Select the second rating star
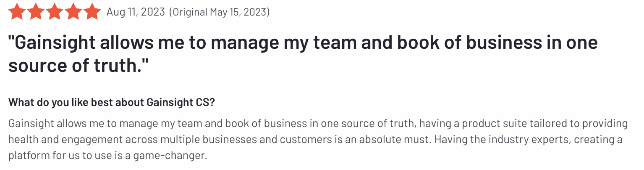The image size is (644, 170). 36,12
